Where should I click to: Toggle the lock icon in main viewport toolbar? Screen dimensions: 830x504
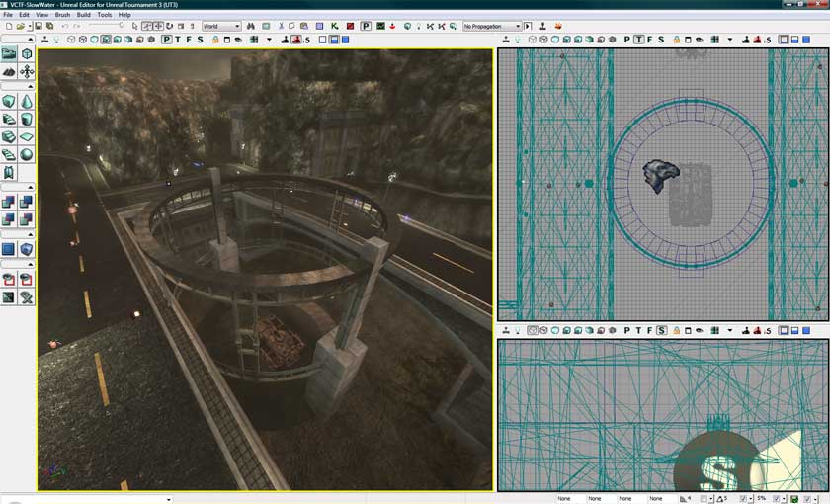coord(215,40)
